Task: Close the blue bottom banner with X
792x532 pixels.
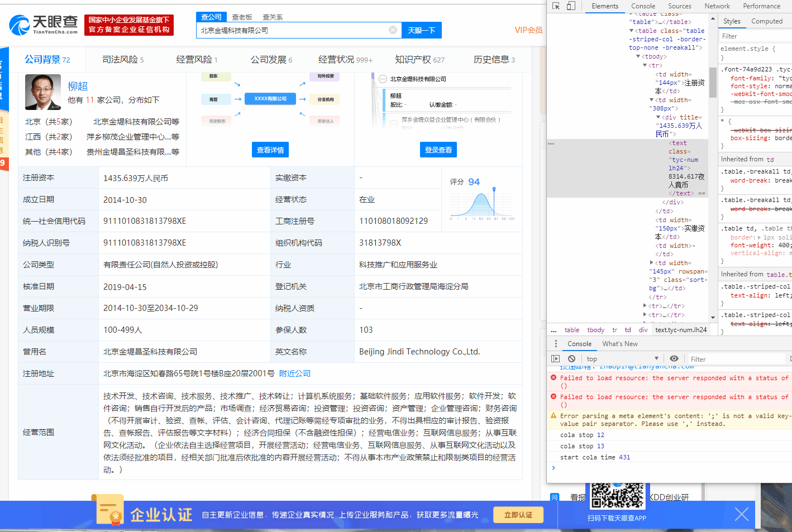Action: point(742,514)
